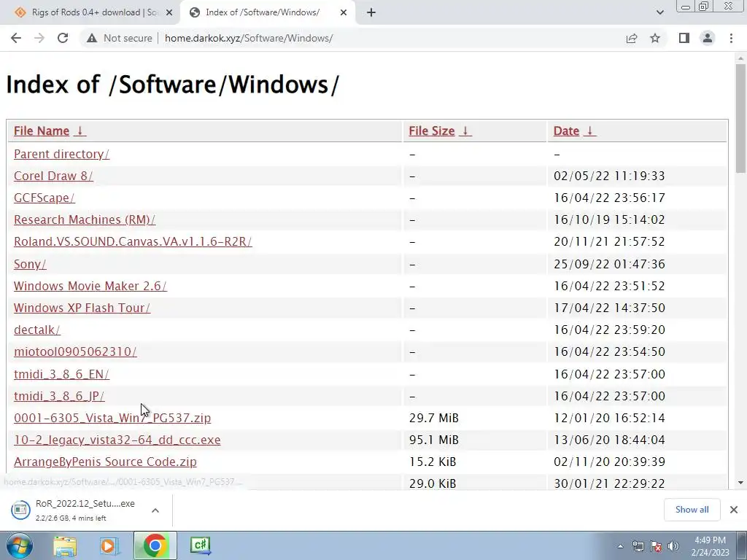Image resolution: width=747 pixels, height=560 pixels.
Task: Close the Rigs of Rods tab
Action: coord(169,13)
